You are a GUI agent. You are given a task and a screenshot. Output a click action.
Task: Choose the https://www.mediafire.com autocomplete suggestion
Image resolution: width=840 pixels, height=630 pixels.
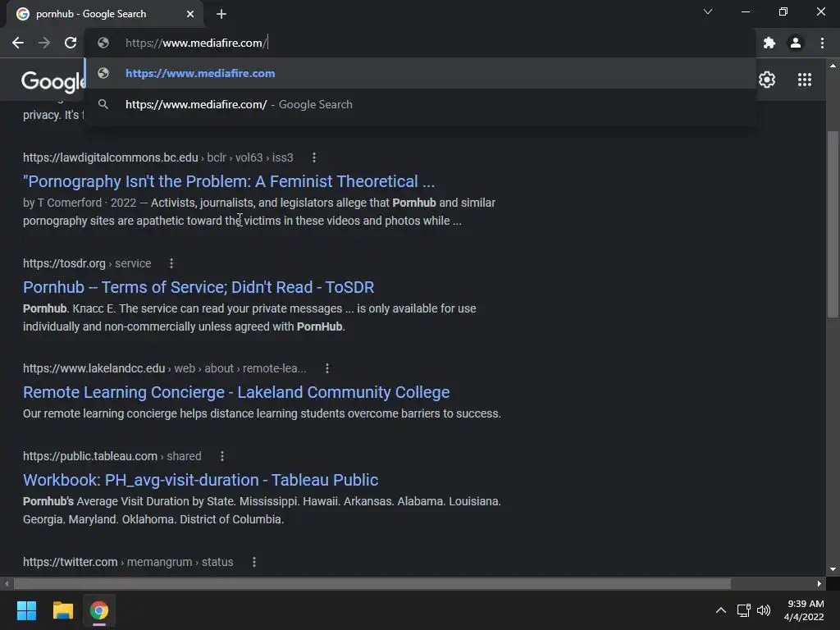pos(420,73)
